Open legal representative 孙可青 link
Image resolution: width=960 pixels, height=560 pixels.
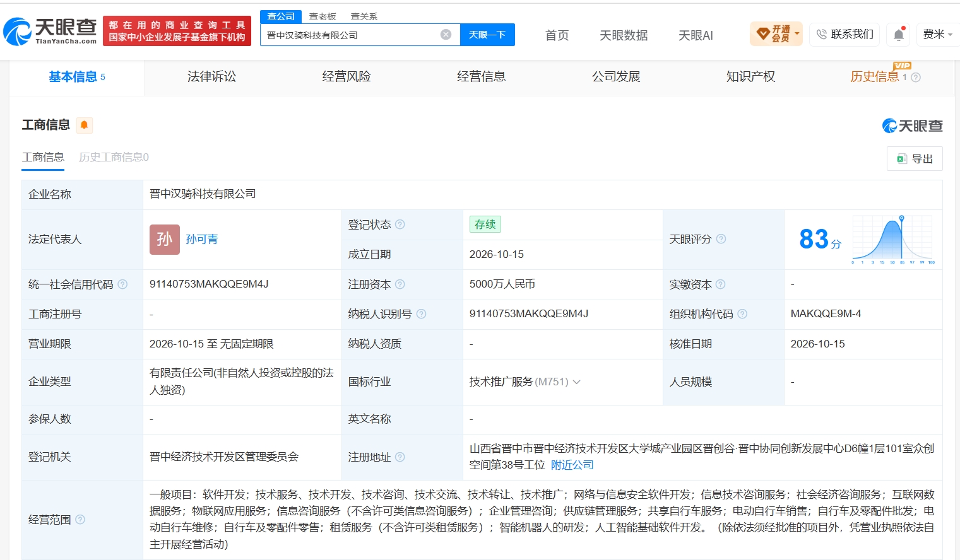pos(202,240)
